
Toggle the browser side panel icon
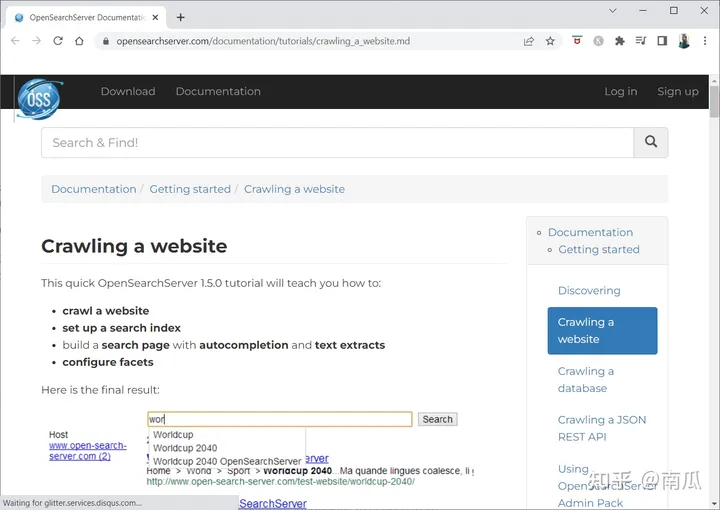click(x=662, y=41)
